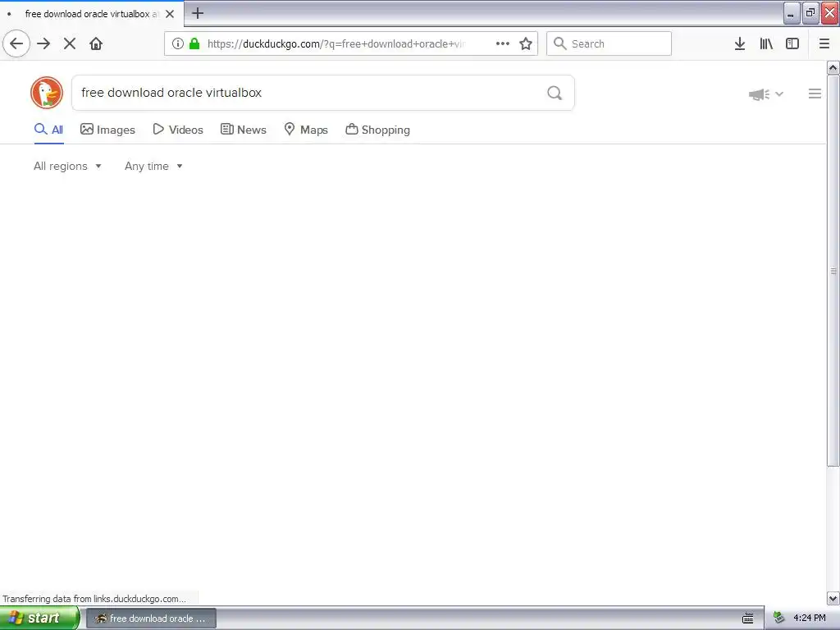840x630 pixels.
Task: Go forward one page
Action: pyautogui.click(x=43, y=43)
